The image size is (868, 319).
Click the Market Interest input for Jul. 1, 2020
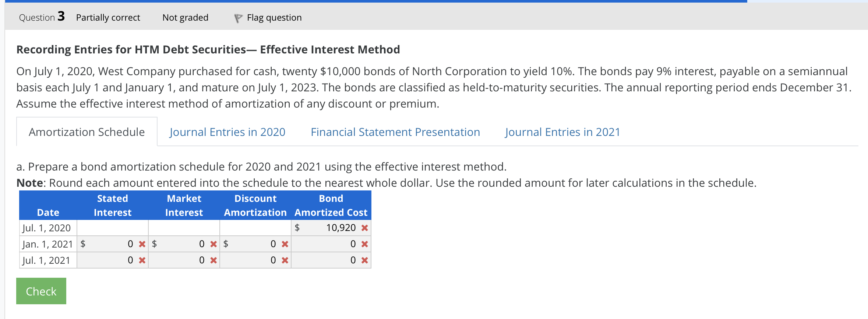coord(184,227)
